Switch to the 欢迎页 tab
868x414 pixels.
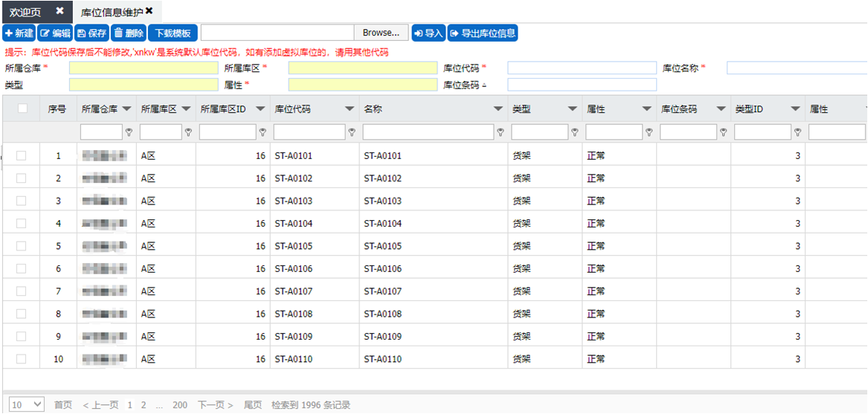25,11
